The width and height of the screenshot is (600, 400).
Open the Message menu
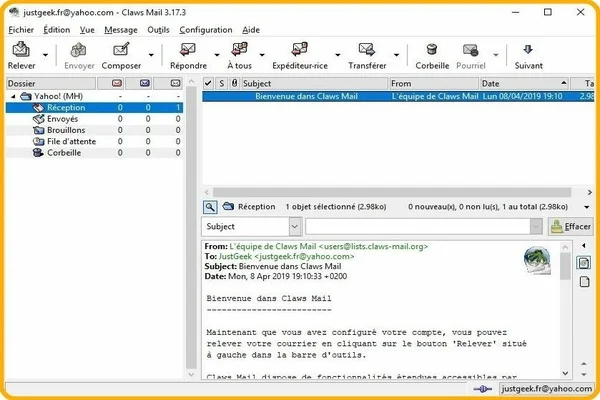pos(121,30)
